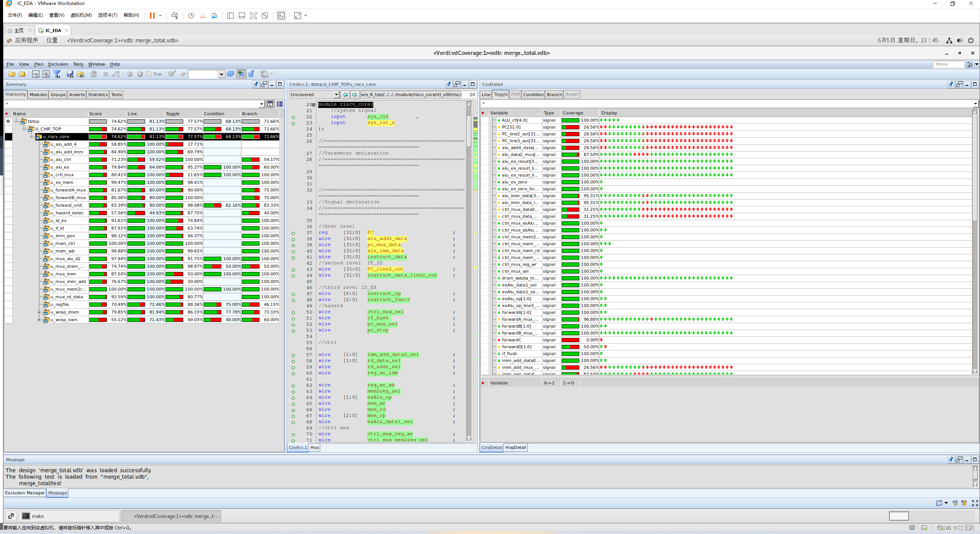Click the load exclusion folder icon
The height and width of the screenshot is (534, 980).
pos(81,74)
